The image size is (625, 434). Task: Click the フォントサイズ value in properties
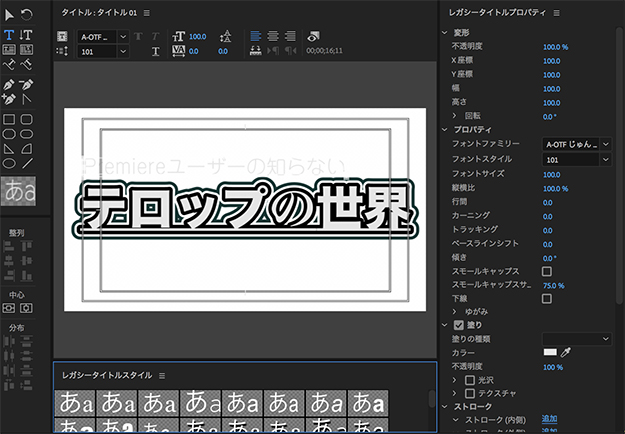pos(552,174)
